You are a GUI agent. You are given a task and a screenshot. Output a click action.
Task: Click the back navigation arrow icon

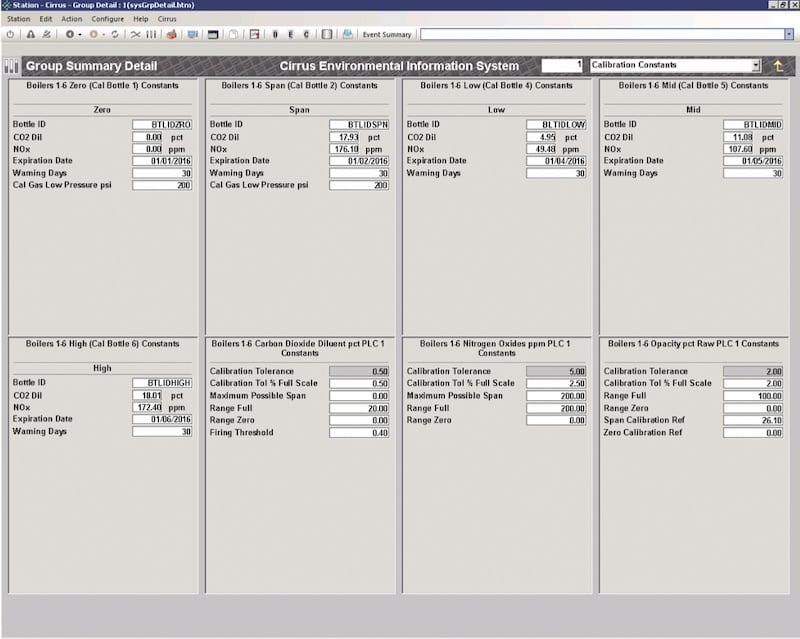point(70,34)
